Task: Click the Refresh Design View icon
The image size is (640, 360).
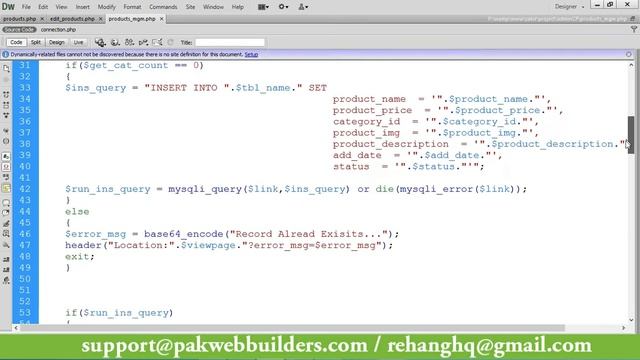Action: point(171,42)
